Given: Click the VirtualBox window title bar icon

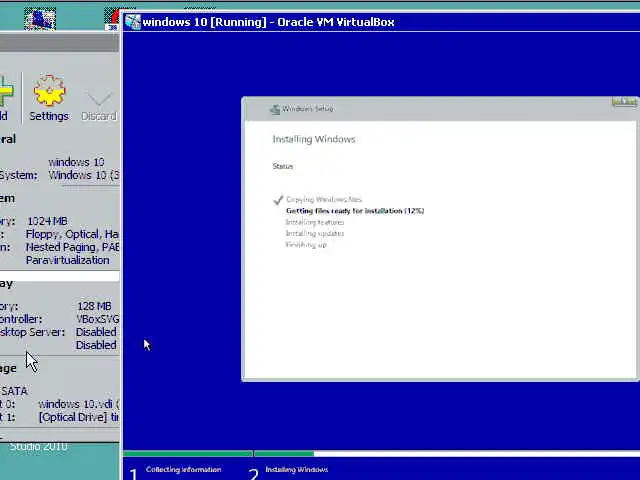Looking at the screenshot, I should pyautogui.click(x=133, y=22).
